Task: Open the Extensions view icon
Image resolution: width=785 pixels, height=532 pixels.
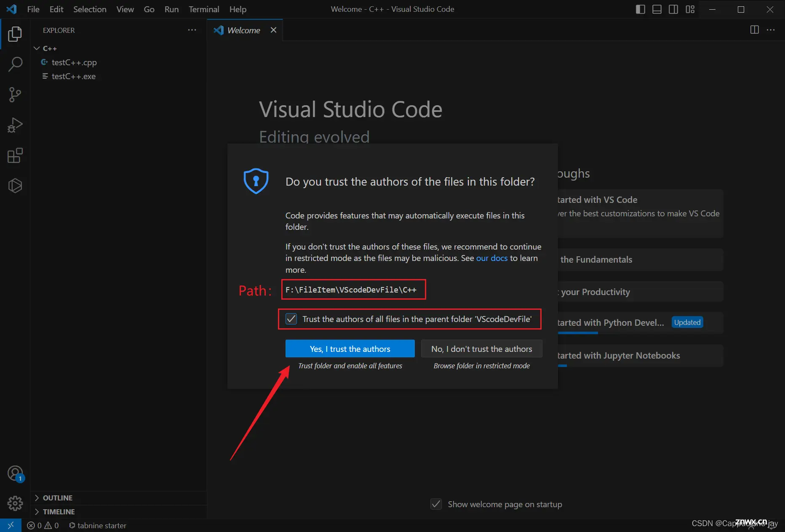Action: pos(15,155)
